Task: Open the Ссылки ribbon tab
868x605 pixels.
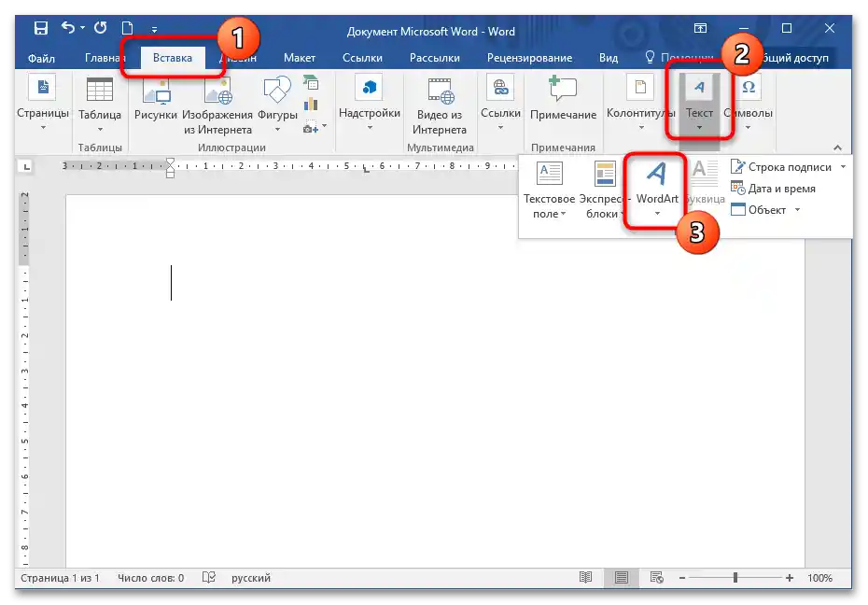Action: coord(362,58)
